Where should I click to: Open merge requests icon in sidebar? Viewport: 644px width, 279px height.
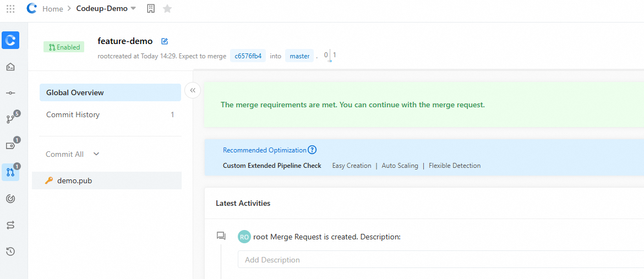10,172
